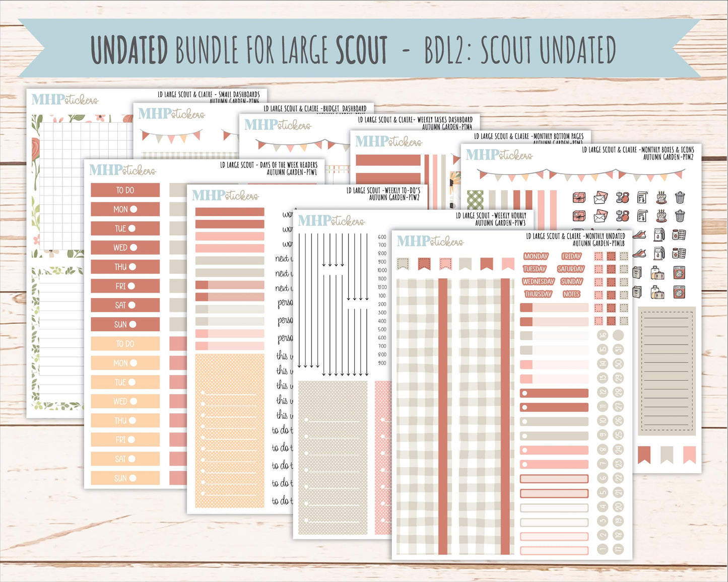Click the bill receipt icon in first icon row
The width and height of the screenshot is (728, 582).
(642, 197)
